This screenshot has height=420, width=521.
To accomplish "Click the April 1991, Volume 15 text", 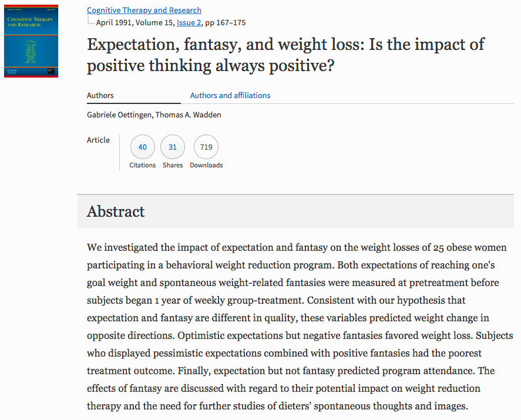I will tap(135, 23).
